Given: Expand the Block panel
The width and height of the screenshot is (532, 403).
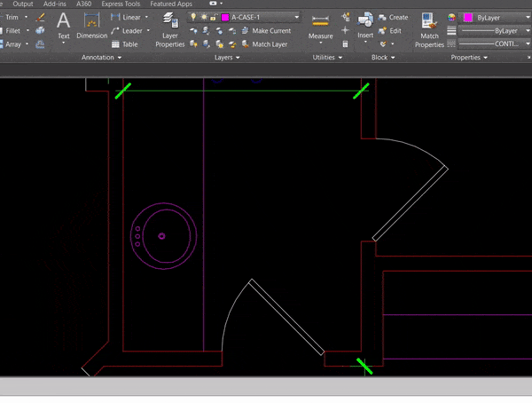Looking at the screenshot, I should click(383, 58).
